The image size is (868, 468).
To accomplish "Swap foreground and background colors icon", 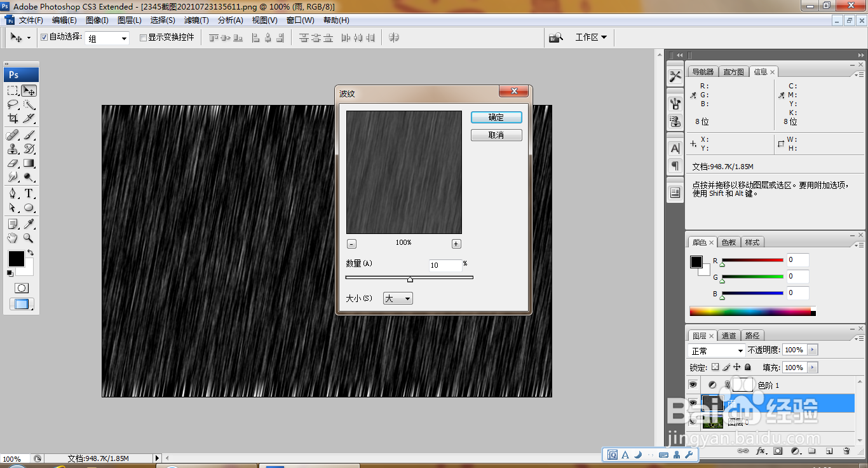I will (30, 253).
